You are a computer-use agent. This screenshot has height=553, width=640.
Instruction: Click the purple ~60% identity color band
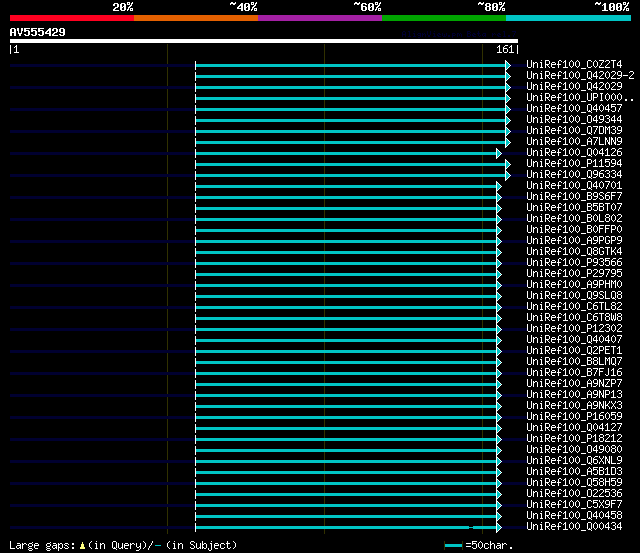(x=320, y=18)
